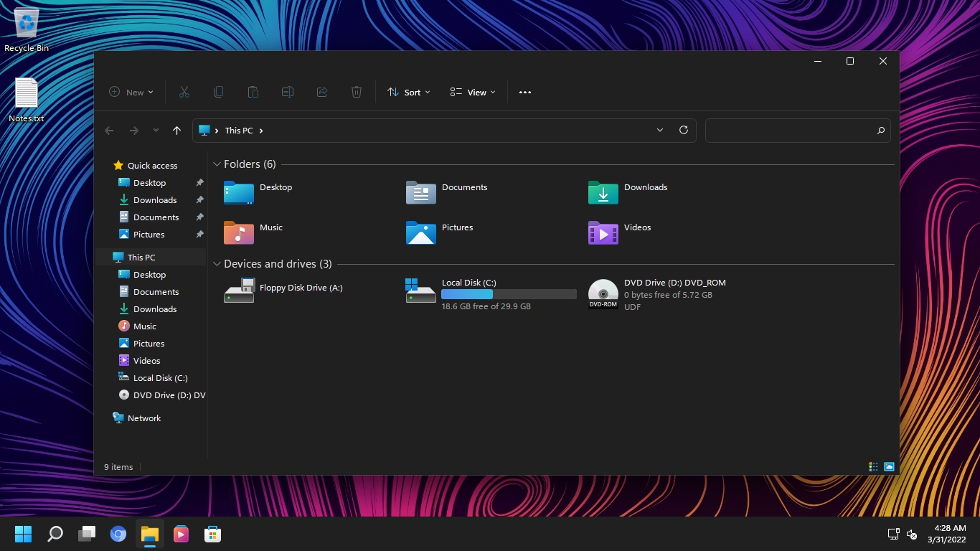Image resolution: width=980 pixels, height=551 pixels.
Task: Click This PC in the breadcrumb bar
Action: 240,130
